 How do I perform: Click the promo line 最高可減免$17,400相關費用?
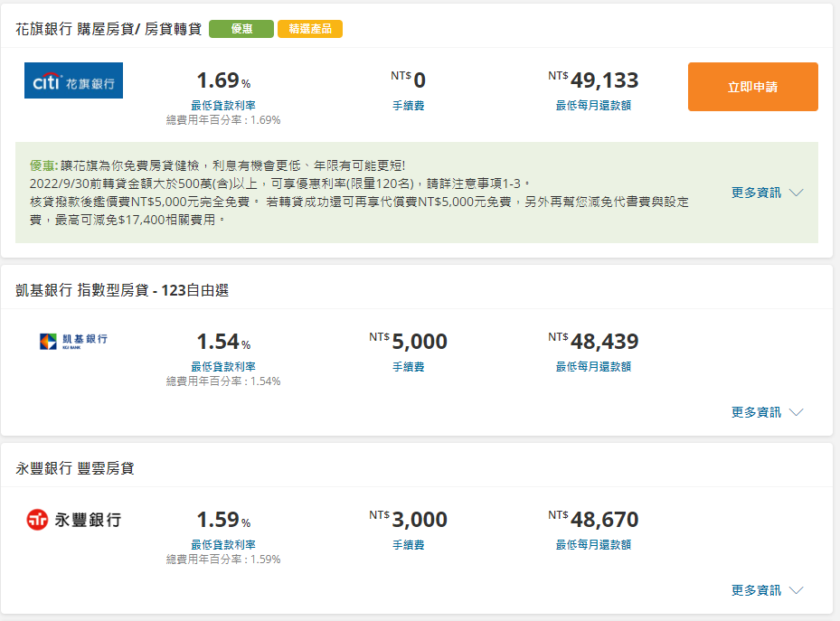pyautogui.click(x=127, y=220)
